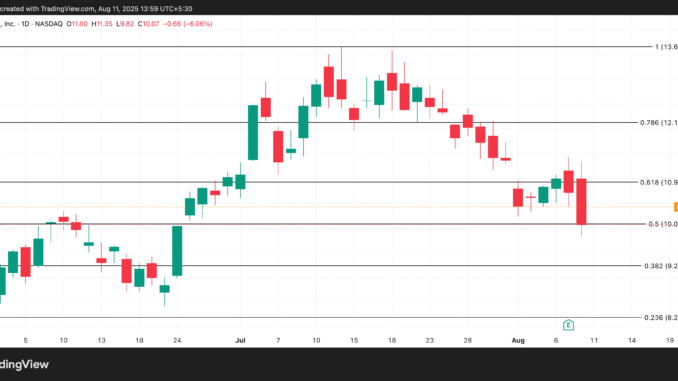Click the 28 date label on axis

(x=467, y=340)
